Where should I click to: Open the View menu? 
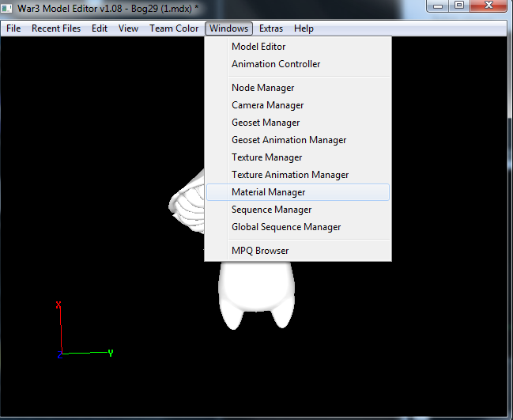128,28
